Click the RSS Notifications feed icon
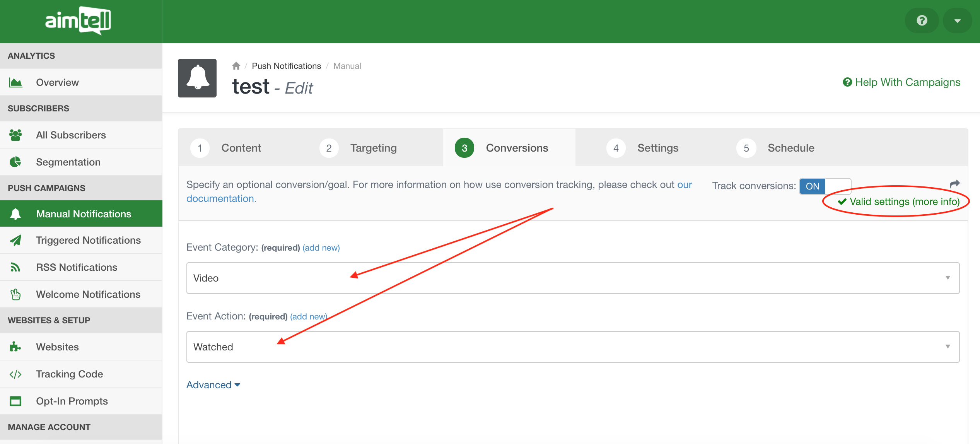The width and height of the screenshot is (980, 444). pos(15,267)
